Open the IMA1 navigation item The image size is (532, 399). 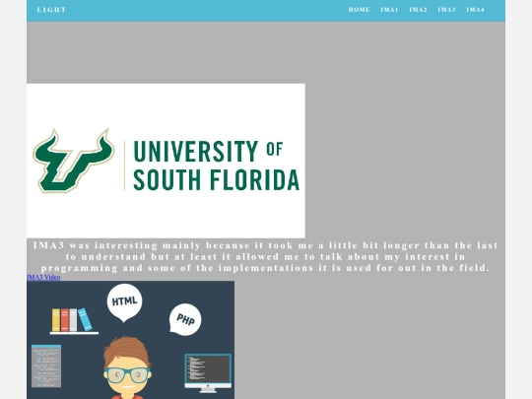pyautogui.click(x=389, y=10)
